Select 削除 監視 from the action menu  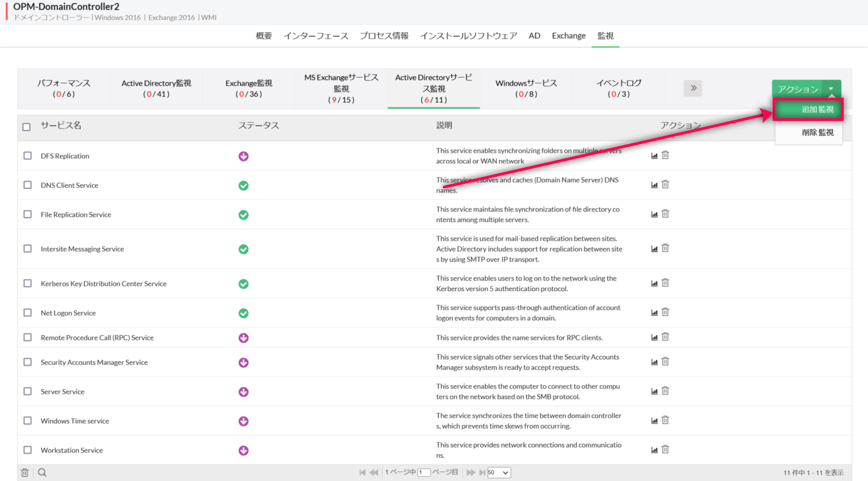tap(817, 133)
